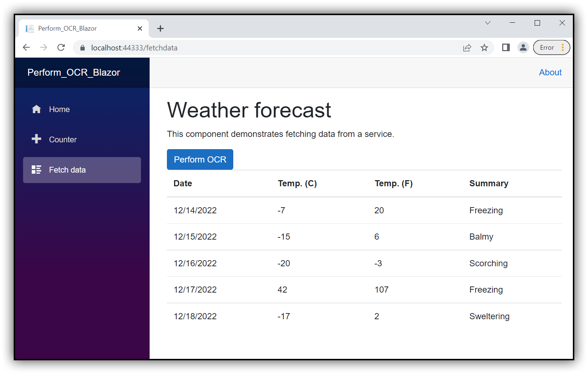Click the browser profile avatar icon

(x=523, y=47)
